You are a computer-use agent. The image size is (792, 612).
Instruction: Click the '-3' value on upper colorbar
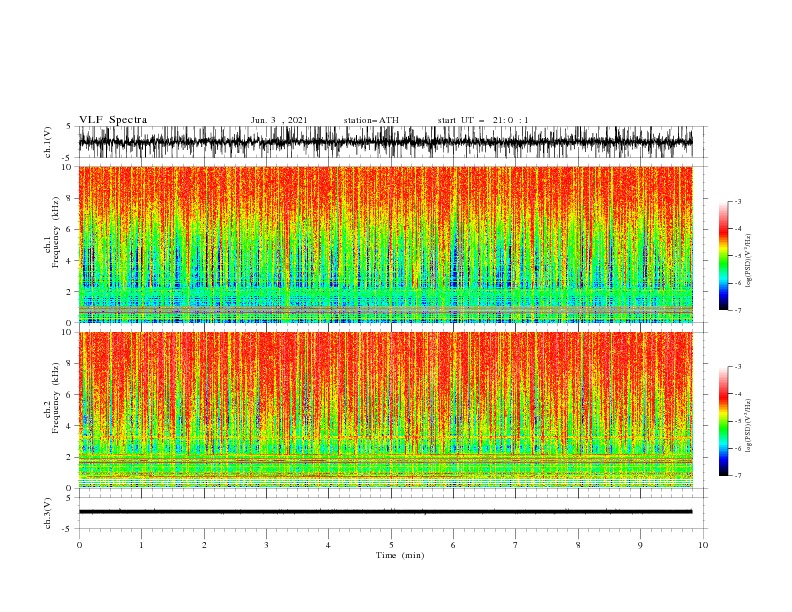(738, 201)
